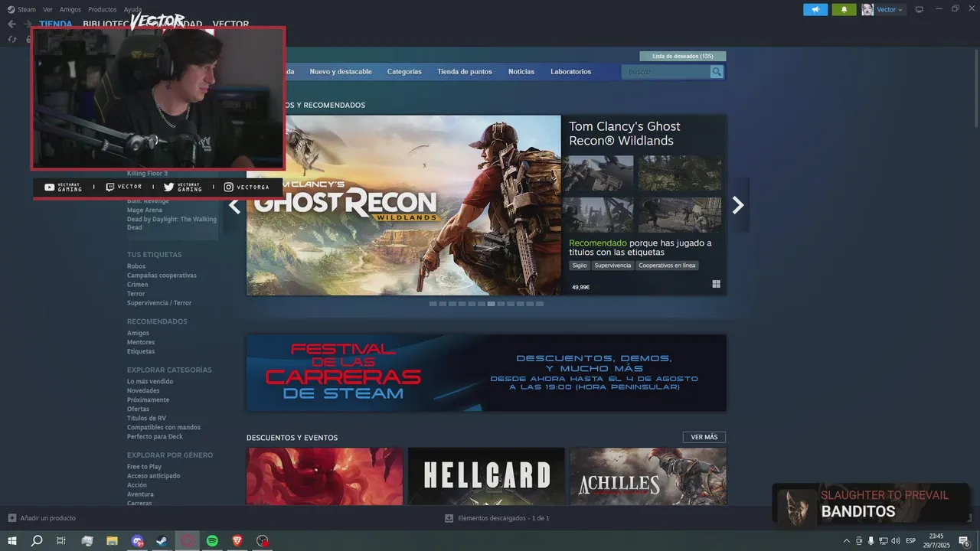Image resolution: width=980 pixels, height=551 pixels.
Task: Open Spotify from the taskbar
Action: pos(213,541)
